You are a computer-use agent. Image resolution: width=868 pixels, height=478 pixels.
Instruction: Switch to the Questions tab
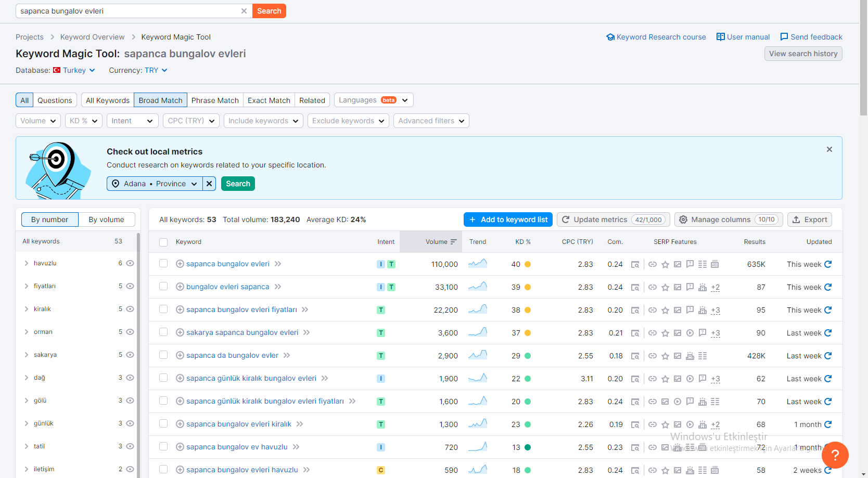(55, 100)
